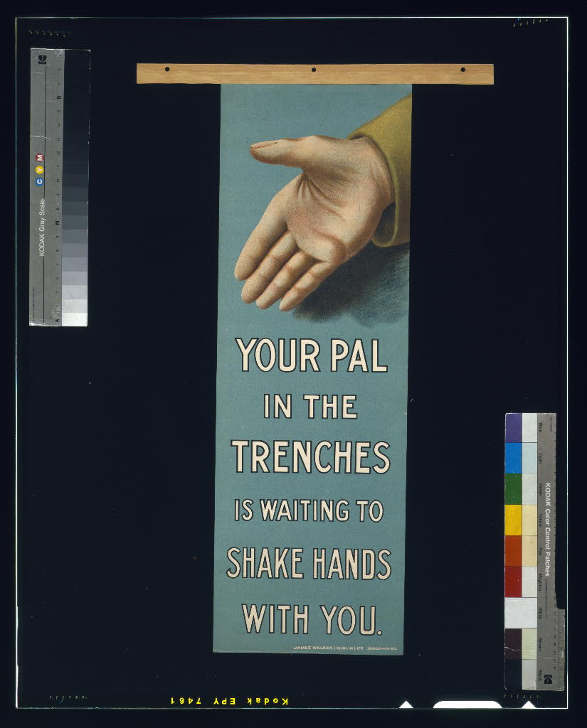
Task: Click the center hole in the wooden bar
Action: (x=313, y=70)
